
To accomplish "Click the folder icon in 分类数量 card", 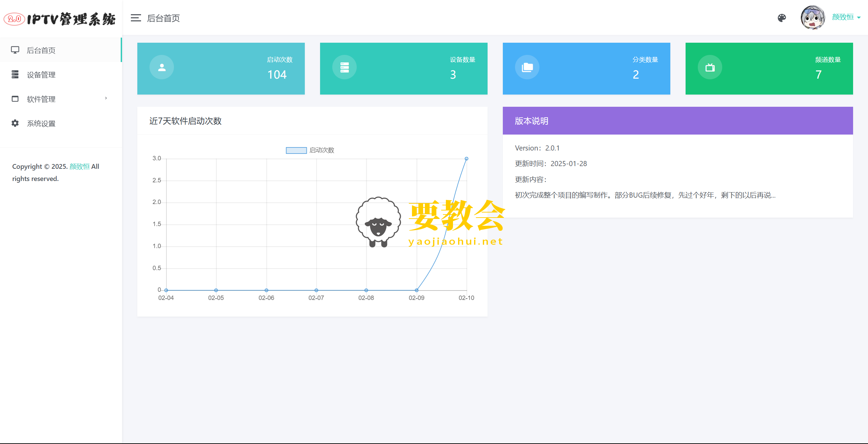I will point(527,67).
